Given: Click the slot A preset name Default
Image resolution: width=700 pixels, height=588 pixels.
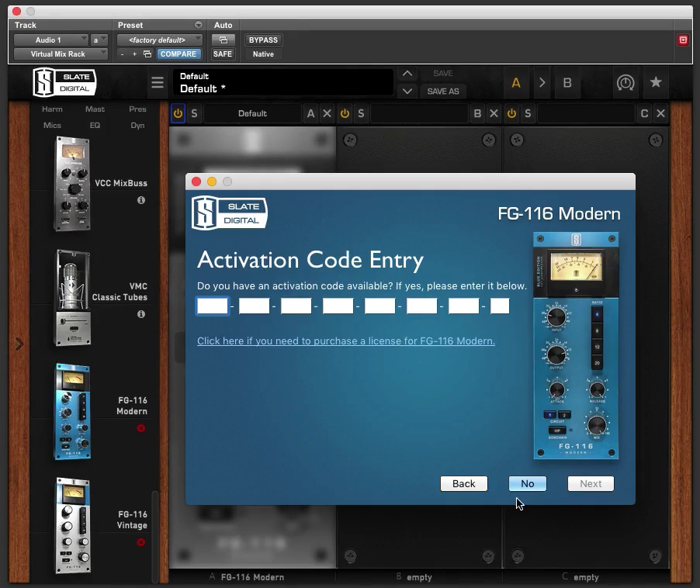Looking at the screenshot, I should 253,113.
